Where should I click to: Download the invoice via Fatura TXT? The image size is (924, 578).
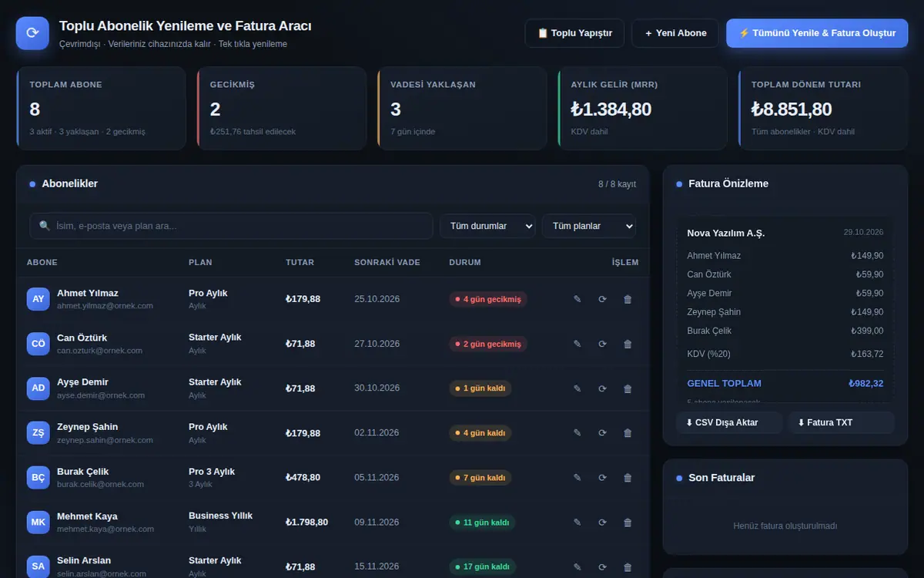(x=841, y=422)
